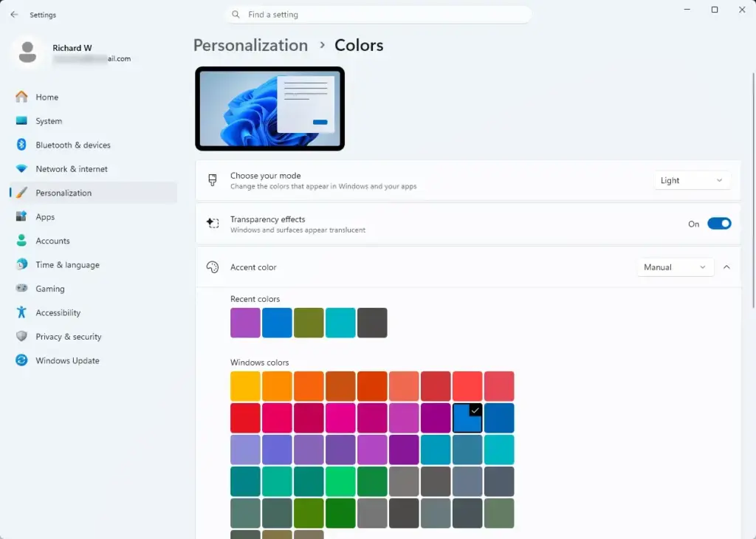The image size is (756, 539).
Task: Turn off the Transparency effects toggle
Action: 719,224
